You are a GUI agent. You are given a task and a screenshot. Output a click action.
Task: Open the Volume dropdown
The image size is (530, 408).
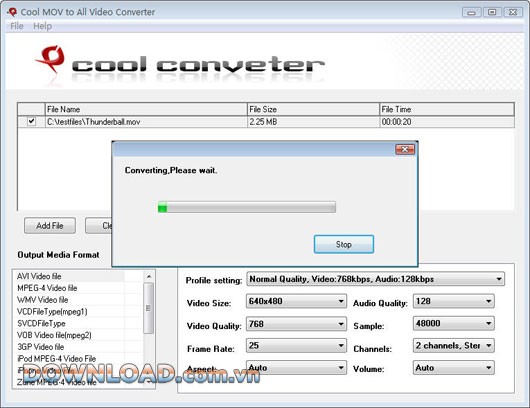(454, 368)
